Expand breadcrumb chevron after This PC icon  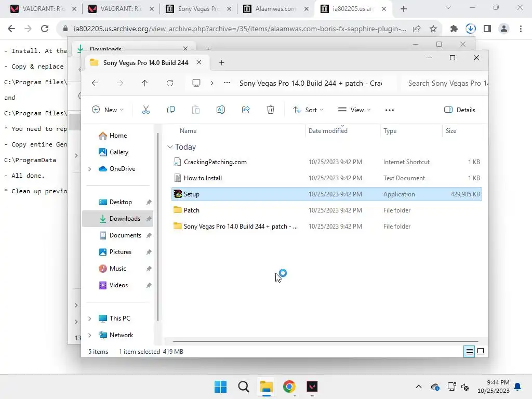click(212, 83)
